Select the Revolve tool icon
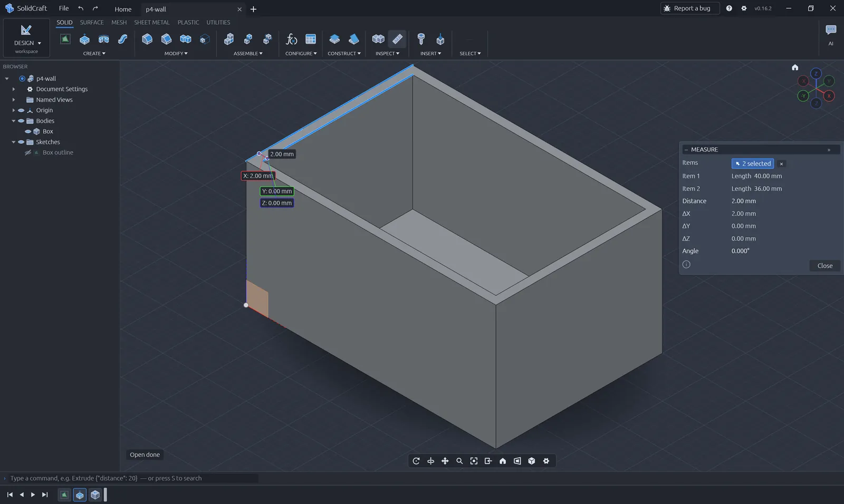Image resolution: width=844 pixels, height=504 pixels. 103,39
